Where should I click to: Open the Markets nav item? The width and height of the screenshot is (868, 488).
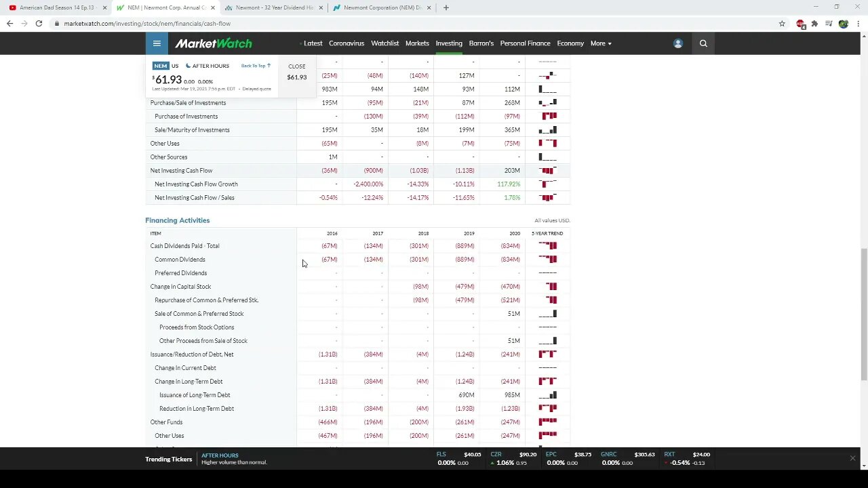[x=417, y=43]
